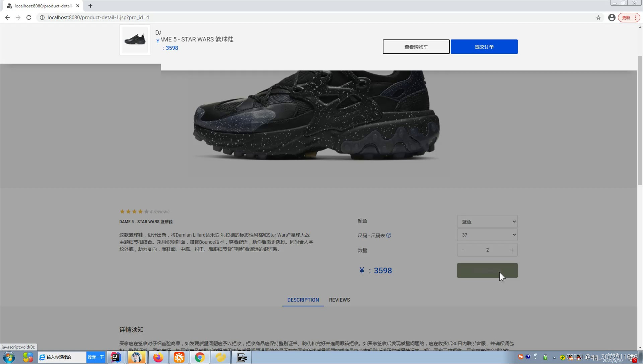Click the address bar URL
The width and height of the screenshot is (643, 364).
[98, 17]
